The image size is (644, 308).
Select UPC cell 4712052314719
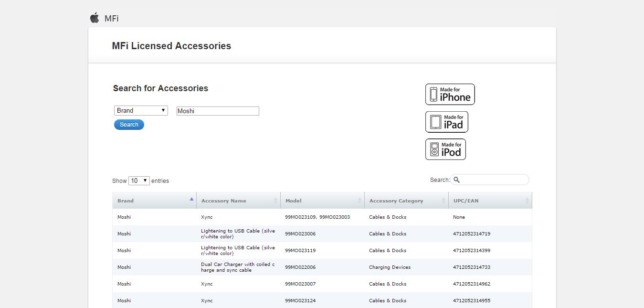pos(472,234)
